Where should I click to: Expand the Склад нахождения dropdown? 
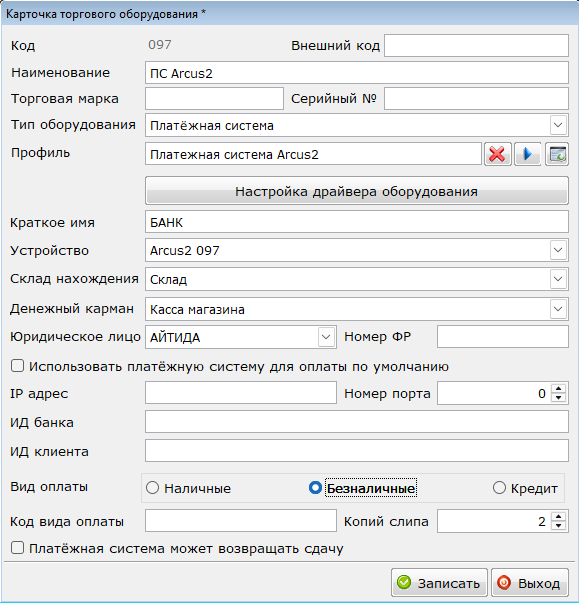pyautogui.click(x=558, y=279)
